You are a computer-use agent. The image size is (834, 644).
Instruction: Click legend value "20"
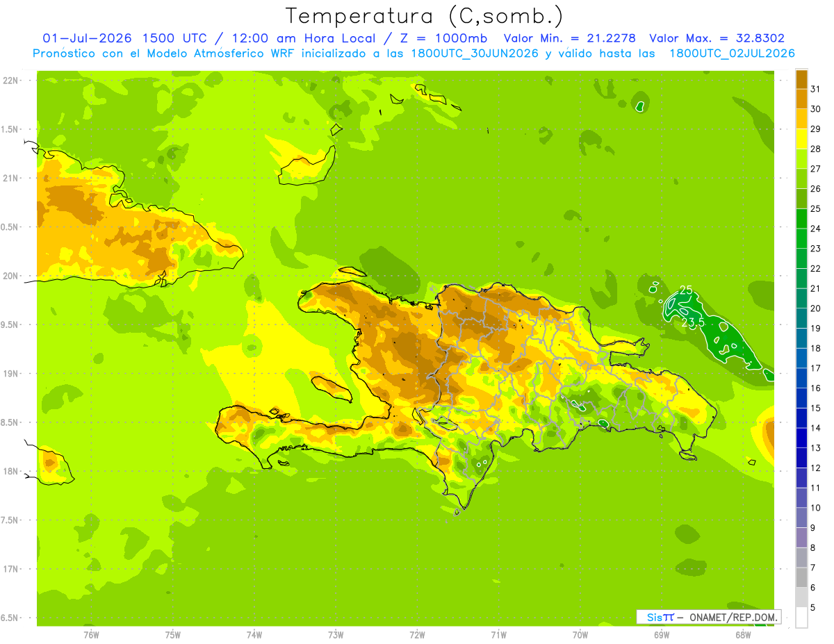815,308
